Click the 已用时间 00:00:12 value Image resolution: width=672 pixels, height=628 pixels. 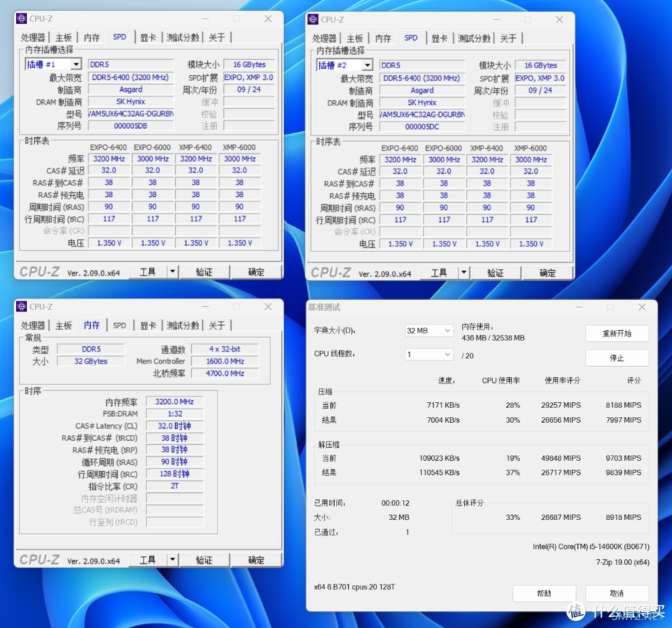click(396, 503)
